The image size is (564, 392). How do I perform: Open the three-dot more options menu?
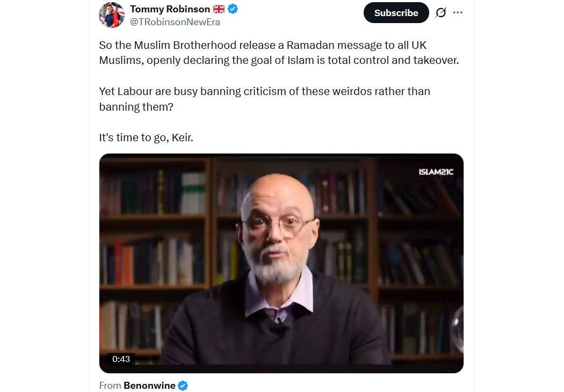coord(458,12)
